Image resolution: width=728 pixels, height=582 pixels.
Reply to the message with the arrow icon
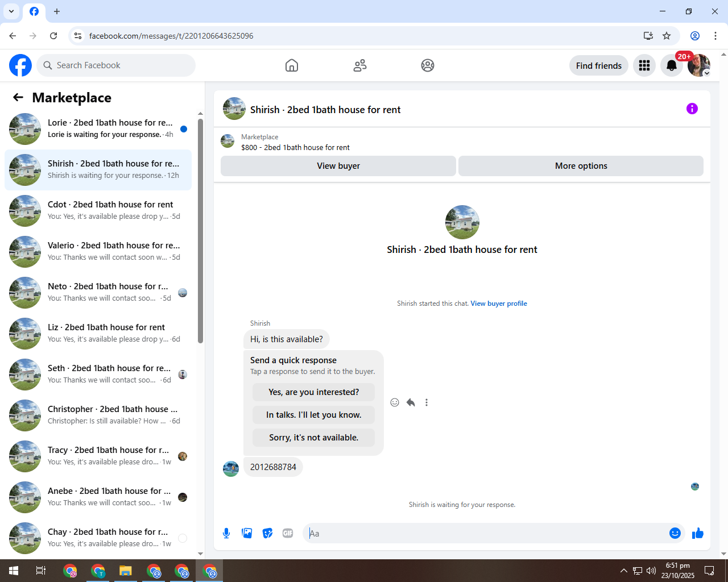point(411,402)
